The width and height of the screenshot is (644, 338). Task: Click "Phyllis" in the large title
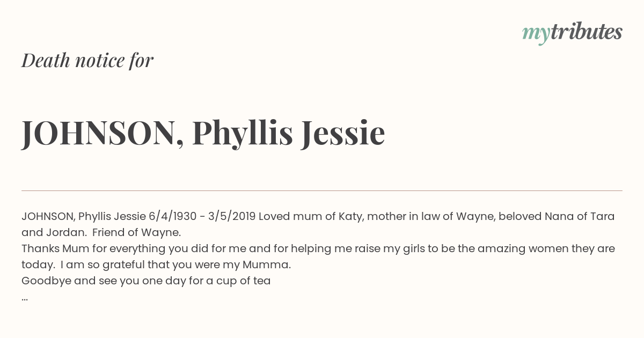point(243,134)
